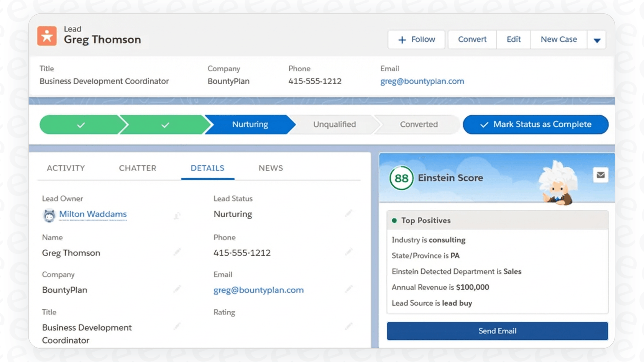Viewport: 644px width, 362px height.
Task: Click the Convert button
Action: click(x=472, y=39)
